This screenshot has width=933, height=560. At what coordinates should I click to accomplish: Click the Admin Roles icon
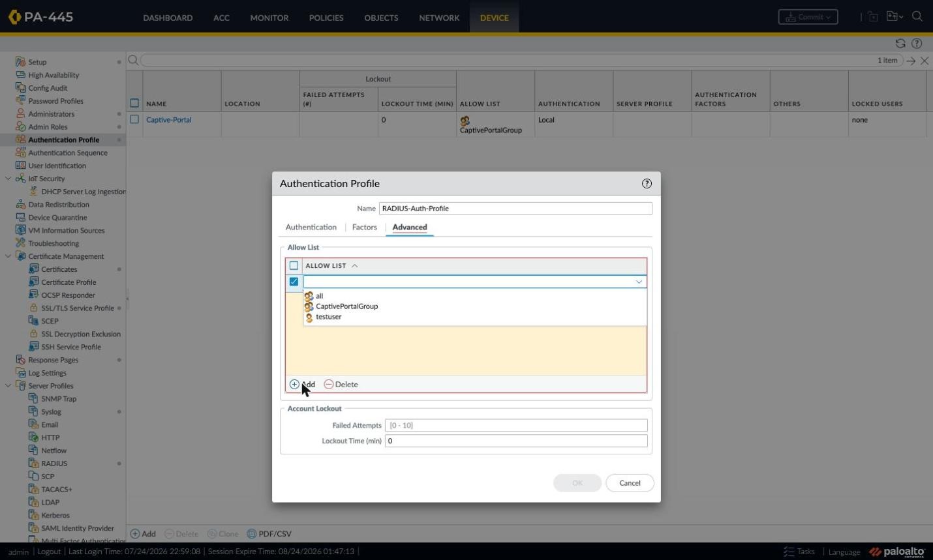20,127
